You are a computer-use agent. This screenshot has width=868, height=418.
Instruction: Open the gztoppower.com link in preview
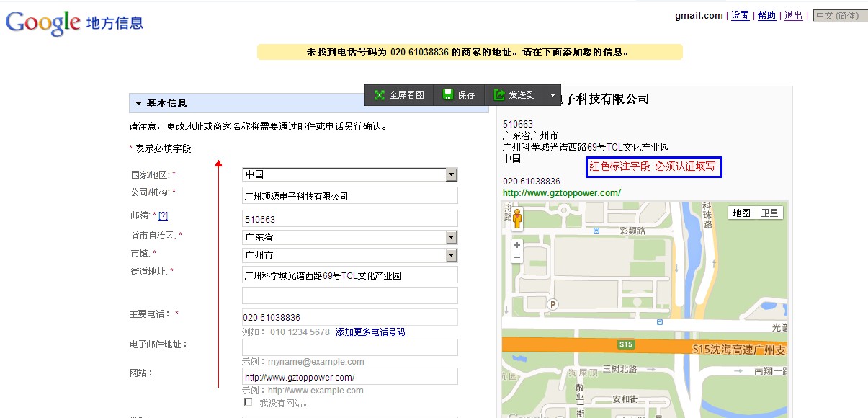point(562,193)
